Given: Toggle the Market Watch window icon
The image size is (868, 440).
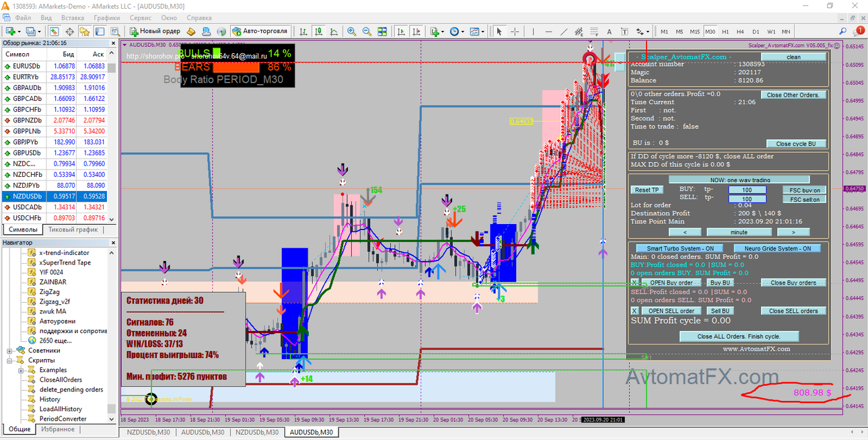Looking at the screenshot, I should [x=54, y=31].
